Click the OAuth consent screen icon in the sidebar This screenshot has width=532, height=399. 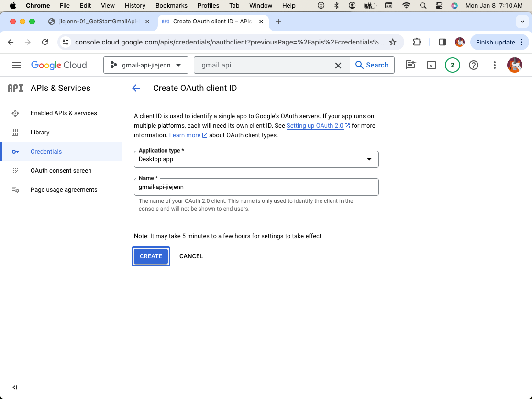click(x=15, y=171)
